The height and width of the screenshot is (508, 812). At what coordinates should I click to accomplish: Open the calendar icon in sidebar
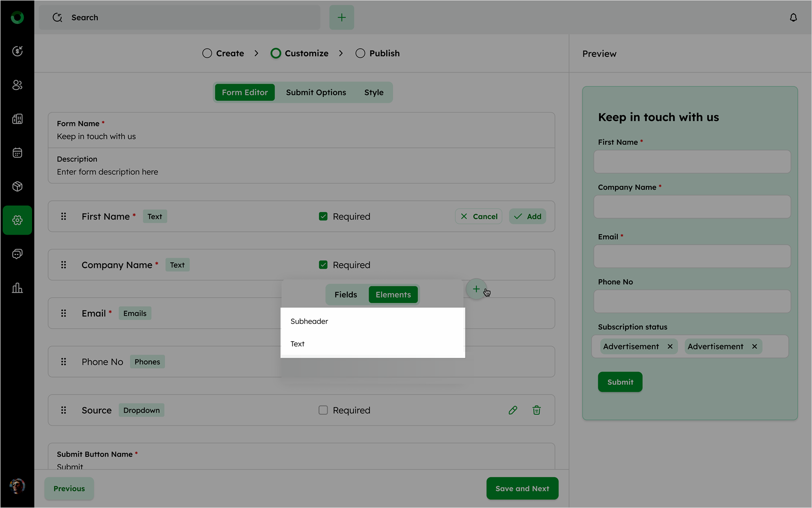pyautogui.click(x=17, y=153)
